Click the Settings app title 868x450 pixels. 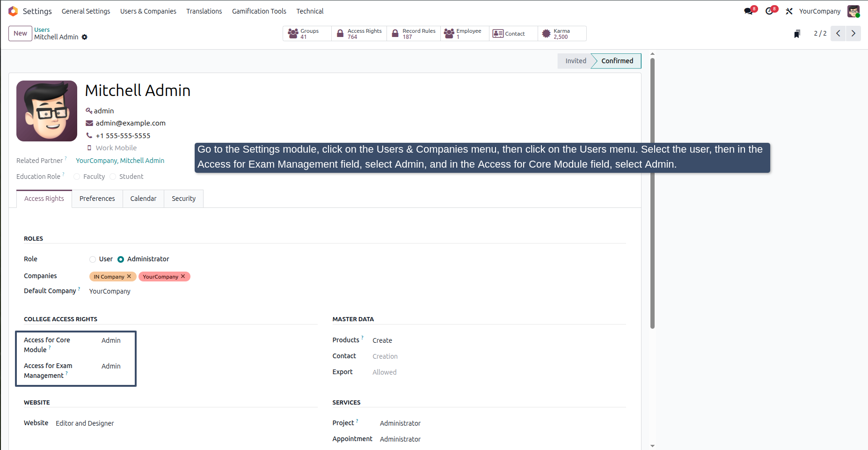[37, 11]
